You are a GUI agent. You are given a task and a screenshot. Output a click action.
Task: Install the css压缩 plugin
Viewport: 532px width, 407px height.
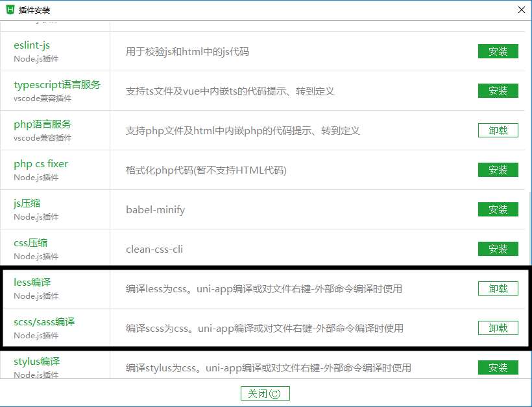[498, 249]
